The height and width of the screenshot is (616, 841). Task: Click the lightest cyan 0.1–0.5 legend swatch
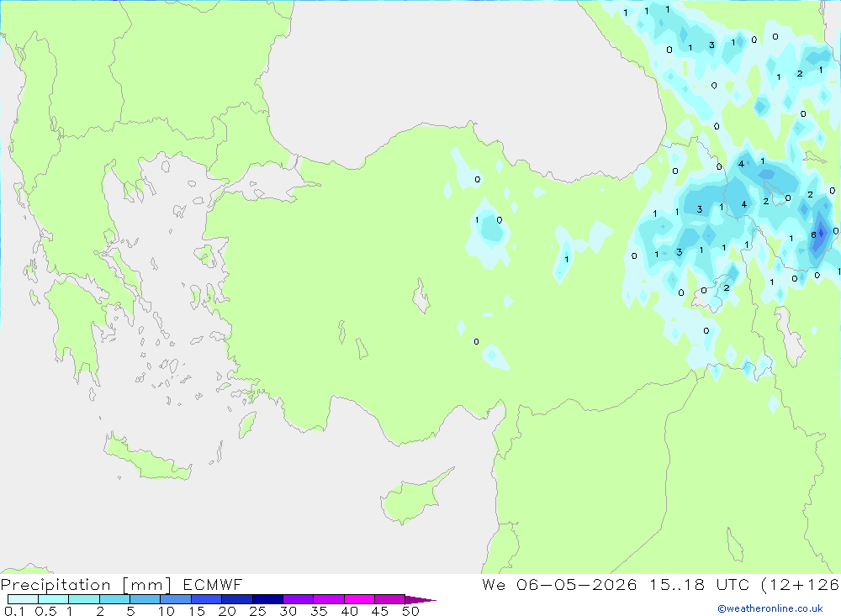[23, 599]
